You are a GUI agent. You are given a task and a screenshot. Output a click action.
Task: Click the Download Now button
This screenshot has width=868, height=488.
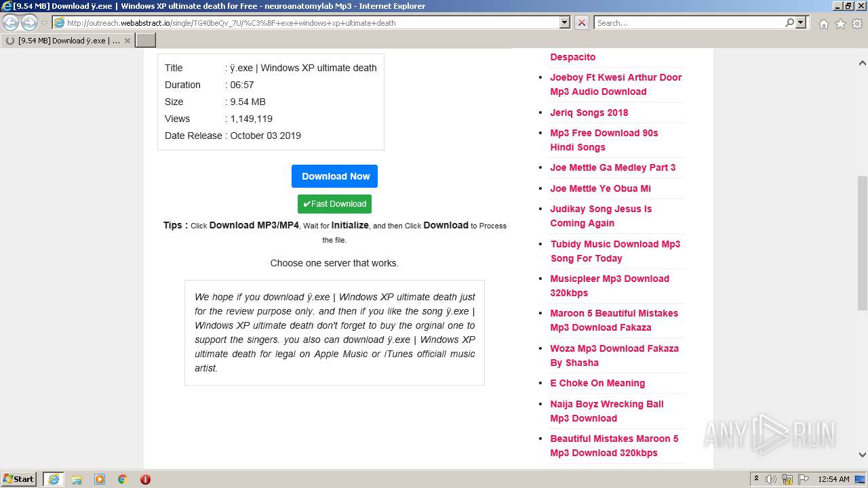click(x=334, y=176)
